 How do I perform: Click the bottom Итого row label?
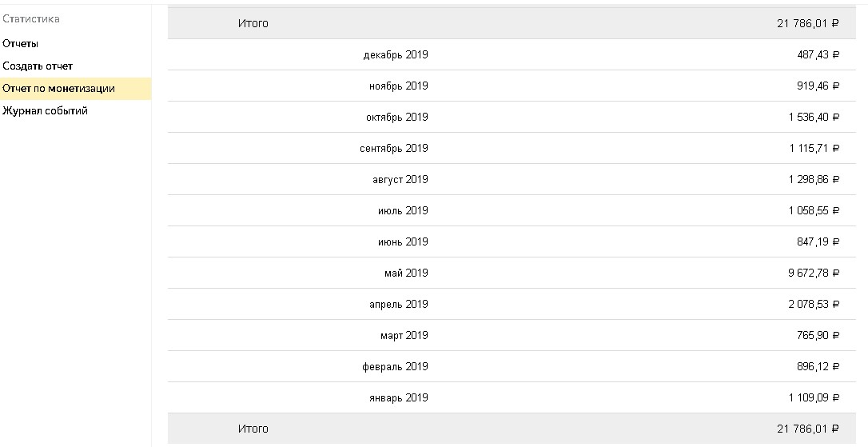coord(253,429)
